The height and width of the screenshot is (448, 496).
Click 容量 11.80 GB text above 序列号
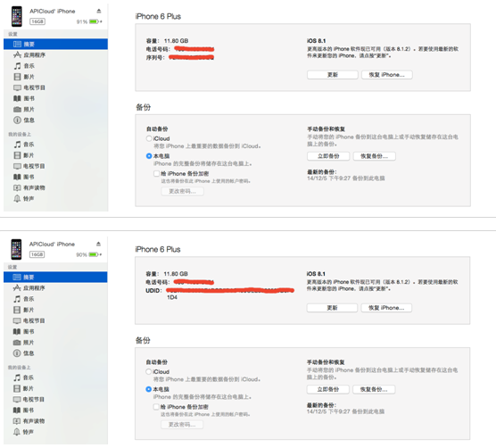(167, 41)
